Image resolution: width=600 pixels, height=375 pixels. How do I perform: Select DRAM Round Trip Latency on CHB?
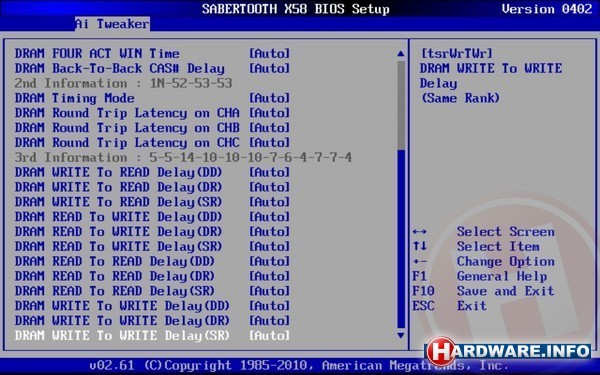(x=152, y=128)
